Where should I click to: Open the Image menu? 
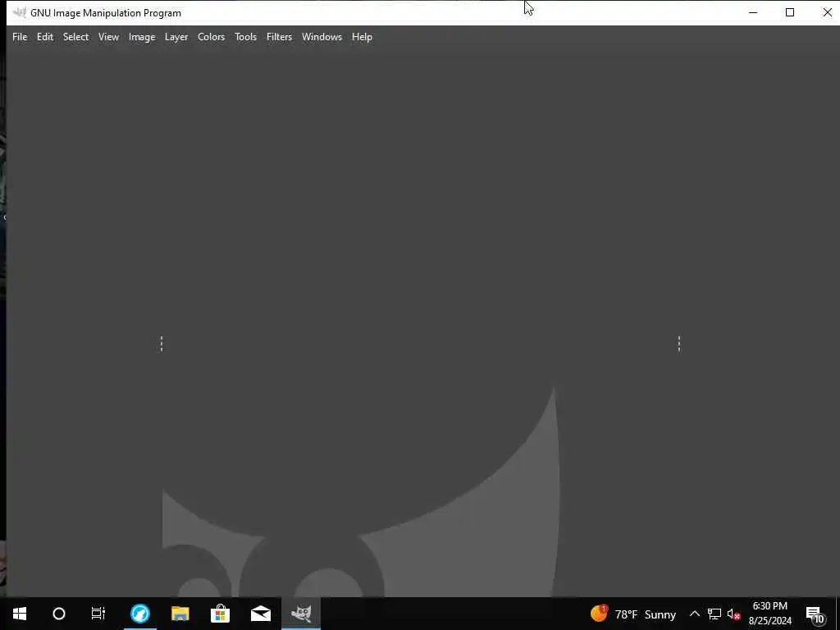[142, 37]
